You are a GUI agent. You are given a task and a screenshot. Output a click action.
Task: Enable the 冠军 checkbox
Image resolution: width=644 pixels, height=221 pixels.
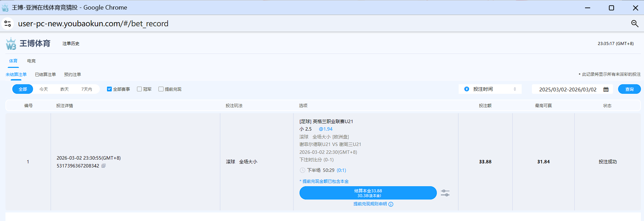click(139, 89)
